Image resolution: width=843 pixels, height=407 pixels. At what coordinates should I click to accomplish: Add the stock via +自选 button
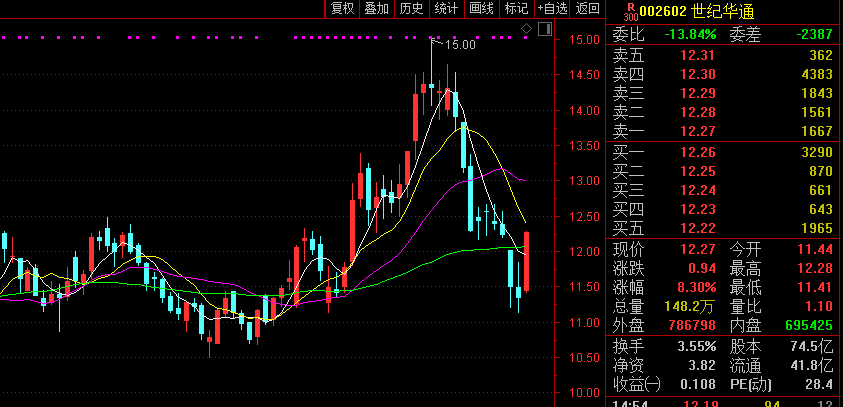(552, 9)
